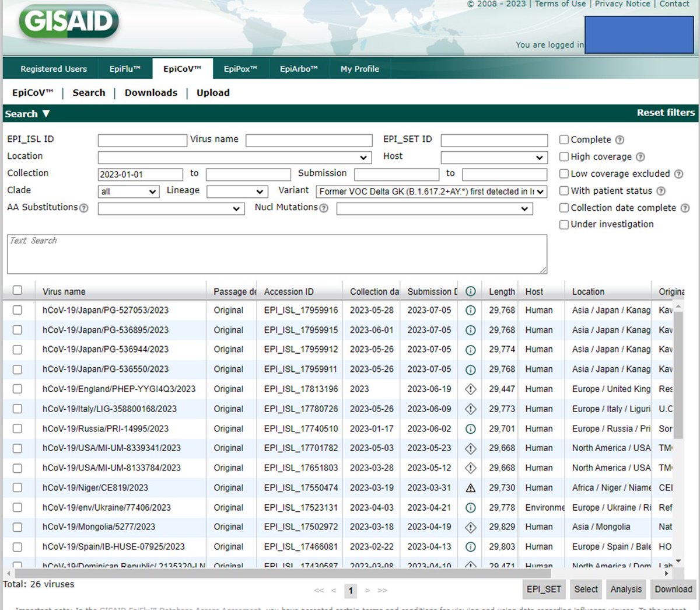
Task: Open the Privacy Notice link
Action: click(x=622, y=4)
